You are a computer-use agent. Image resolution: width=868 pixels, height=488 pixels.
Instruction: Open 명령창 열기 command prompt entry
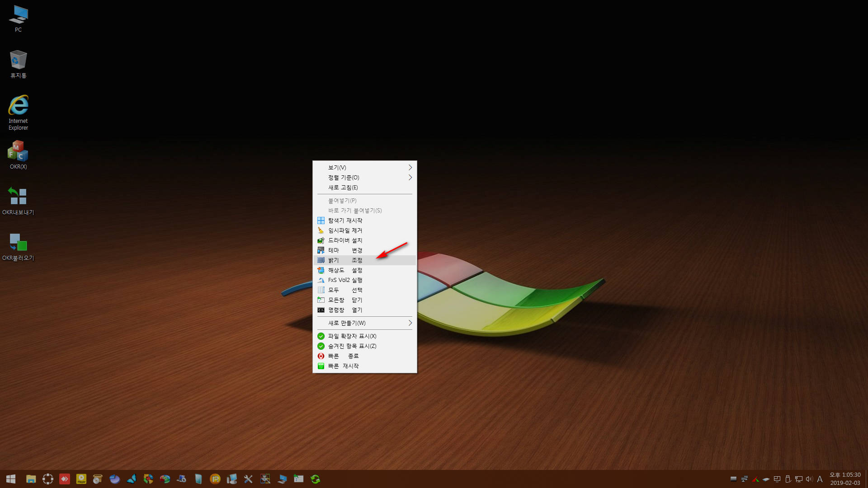[x=364, y=310]
